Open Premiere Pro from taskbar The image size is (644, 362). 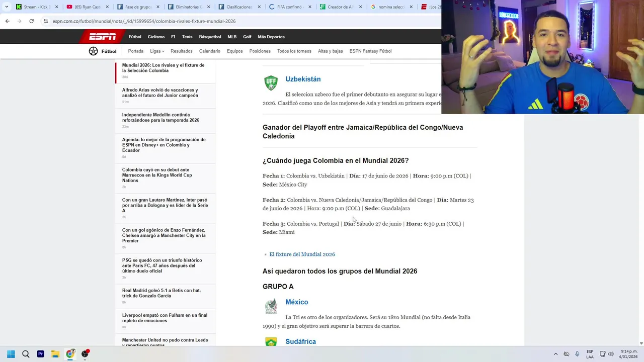[40, 354]
